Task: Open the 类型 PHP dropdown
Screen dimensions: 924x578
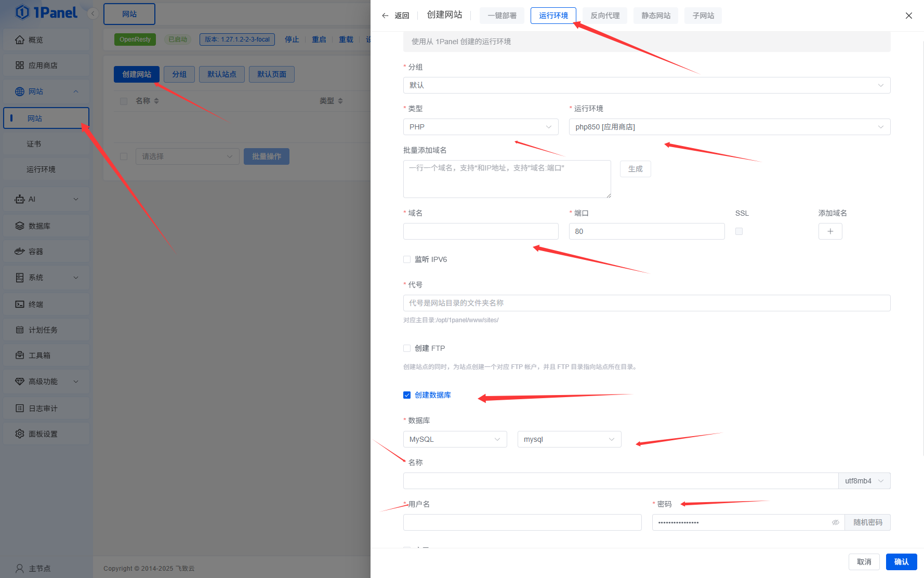Action: point(480,127)
